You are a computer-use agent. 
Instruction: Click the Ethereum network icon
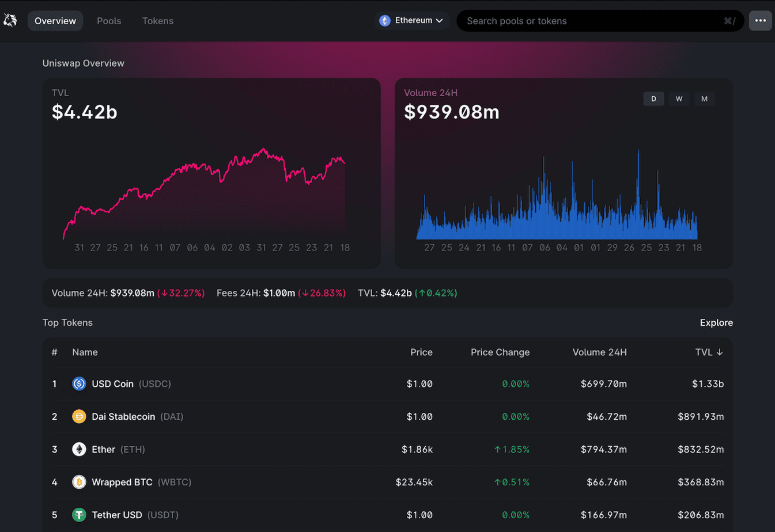pyautogui.click(x=385, y=21)
